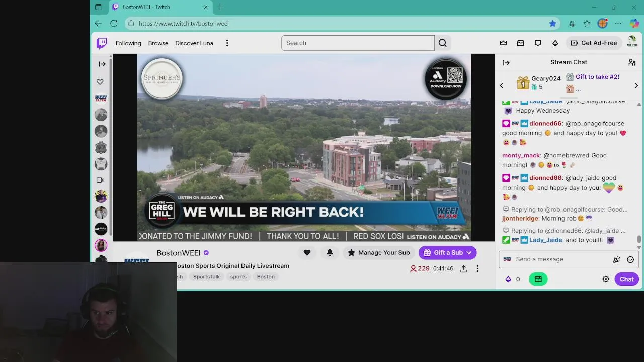
Task: Open stream more options three dots
Action: pos(477,269)
